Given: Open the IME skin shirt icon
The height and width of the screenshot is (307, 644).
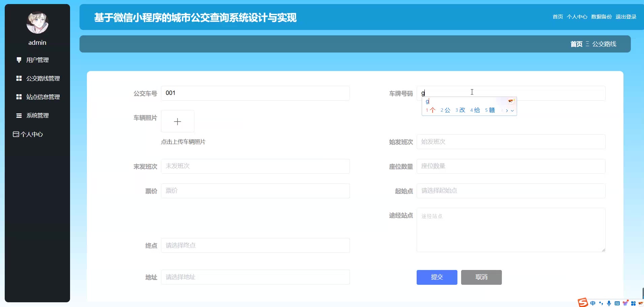Looking at the screenshot, I should pos(625,303).
